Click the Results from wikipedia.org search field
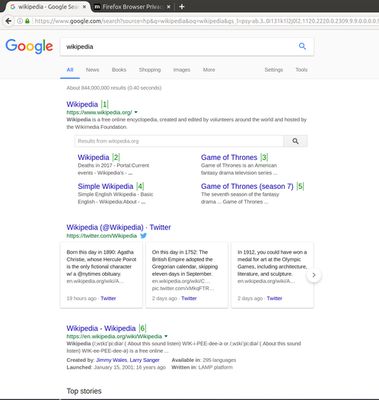Viewport: 379px width, 400px height. coord(179,141)
